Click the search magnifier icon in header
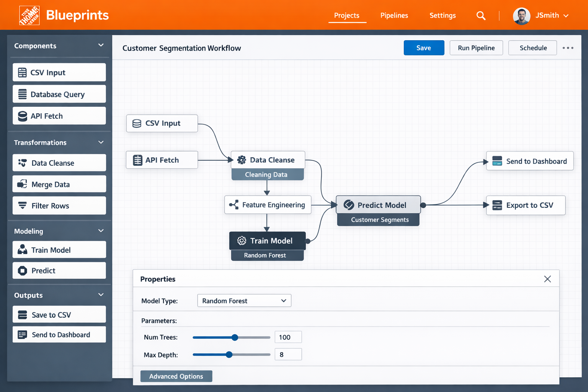588x392 pixels. 481,16
